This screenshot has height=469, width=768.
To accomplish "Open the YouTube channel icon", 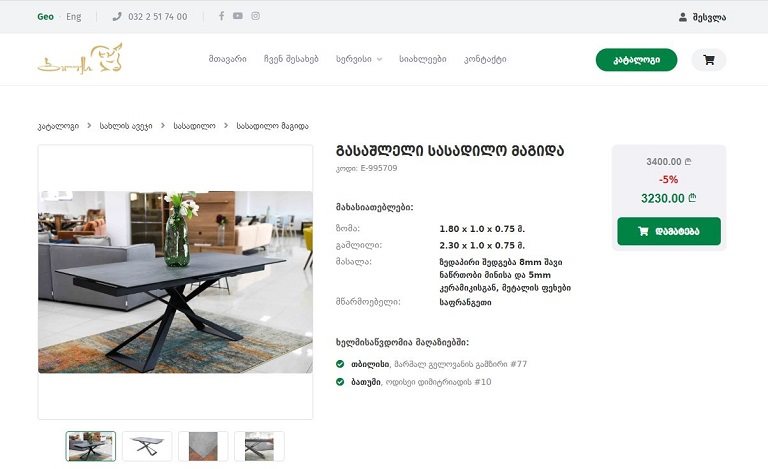I will point(238,16).
